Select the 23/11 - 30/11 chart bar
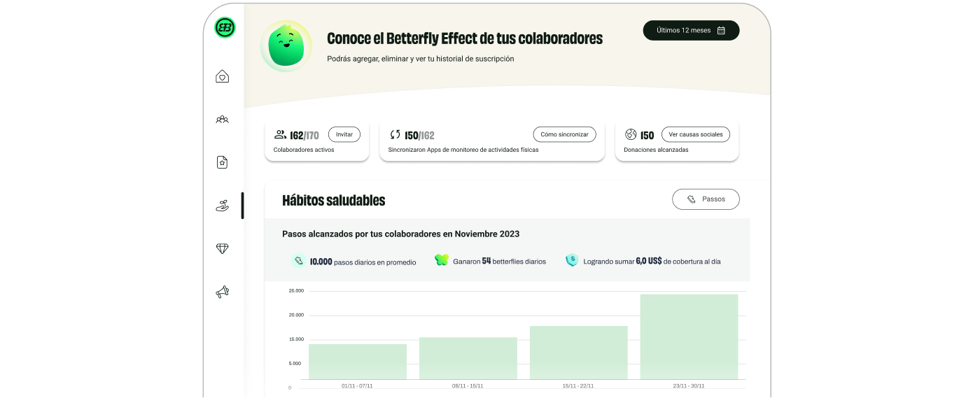The width and height of the screenshot is (980, 398). (689, 336)
